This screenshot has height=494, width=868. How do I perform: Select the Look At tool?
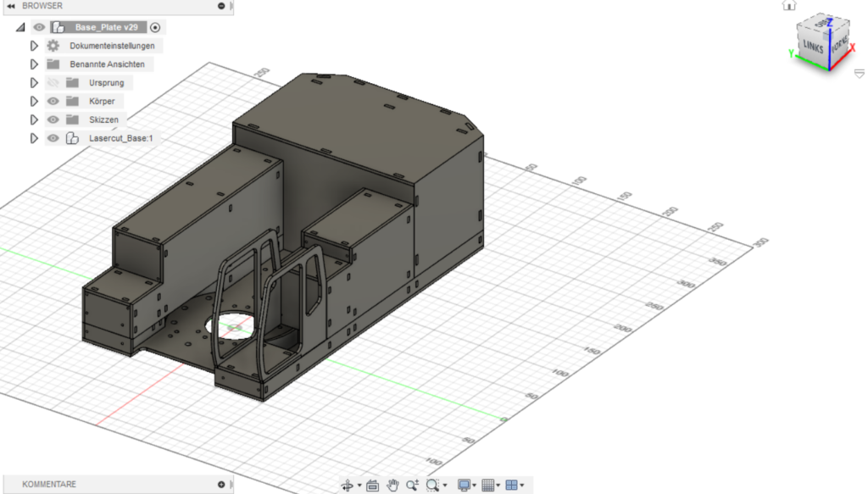click(371, 486)
